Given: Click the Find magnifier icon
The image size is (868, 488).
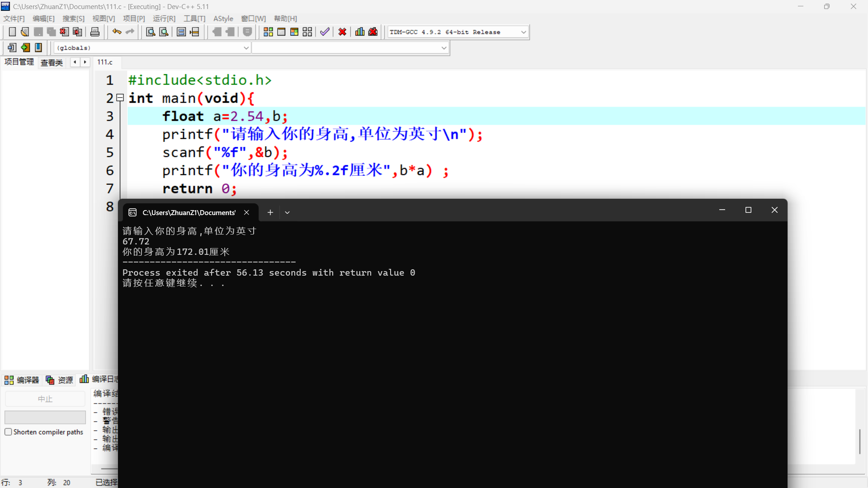Looking at the screenshot, I should click(151, 32).
